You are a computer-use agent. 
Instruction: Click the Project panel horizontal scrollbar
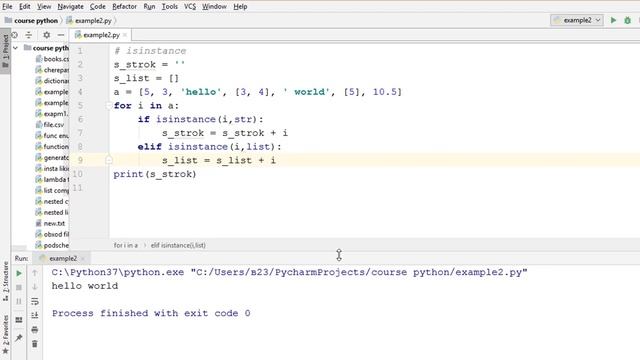coord(19,248)
